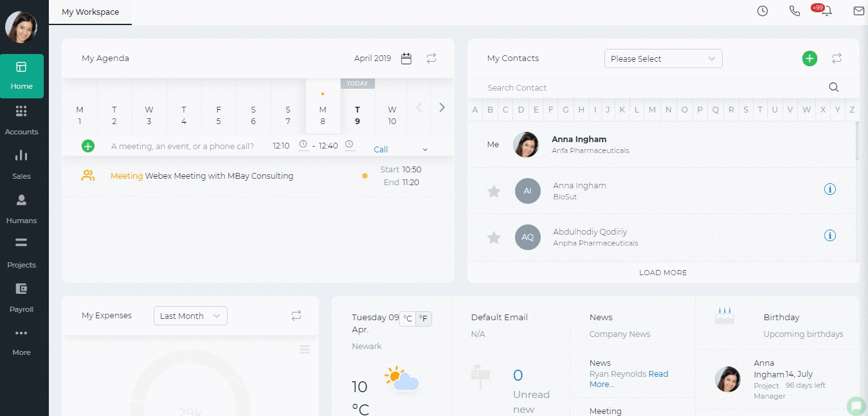Click the contacts list scrollbar
868x416 pixels.
[x=857, y=141]
